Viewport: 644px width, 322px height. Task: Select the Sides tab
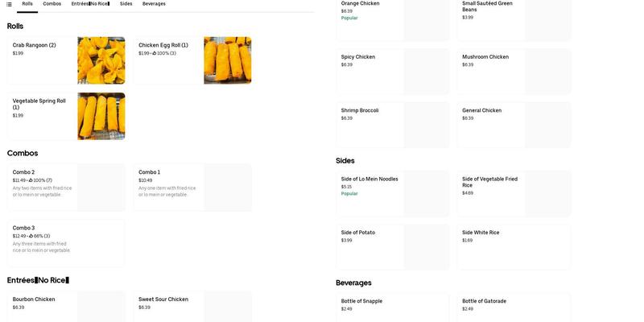pyautogui.click(x=126, y=4)
